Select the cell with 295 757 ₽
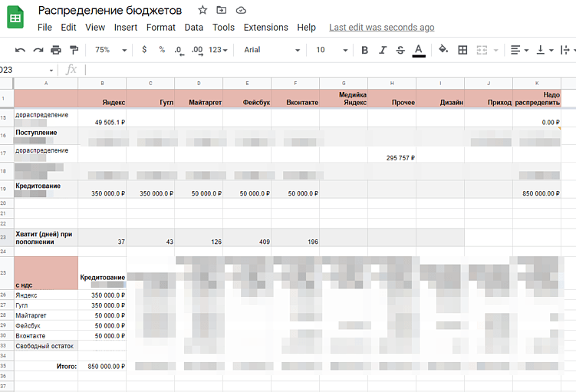This screenshot has height=392, width=576. pyautogui.click(x=392, y=153)
